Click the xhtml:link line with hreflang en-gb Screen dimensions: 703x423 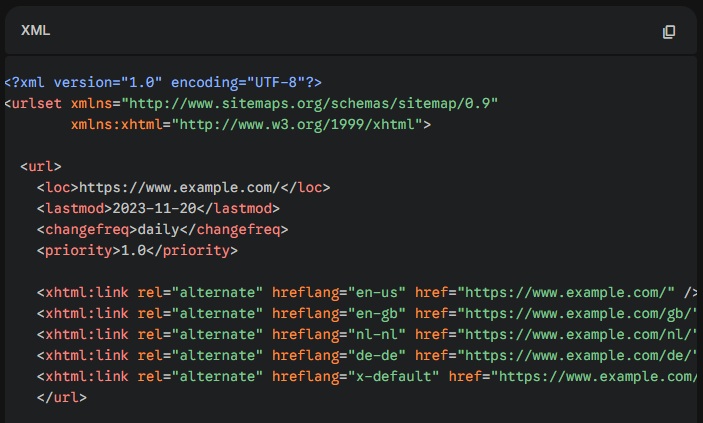point(367,314)
